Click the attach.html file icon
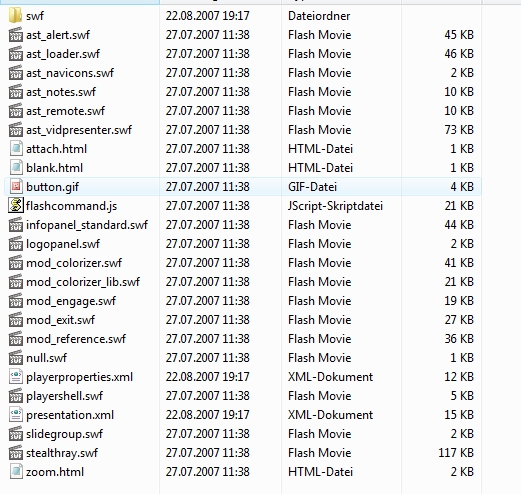Screen dimensions: 521x494 16,149
